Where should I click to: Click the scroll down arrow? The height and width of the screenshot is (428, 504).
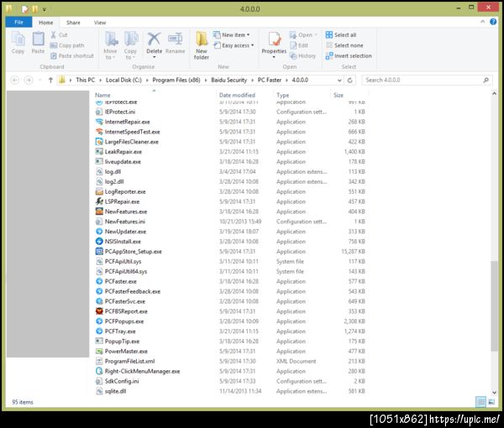click(494, 393)
